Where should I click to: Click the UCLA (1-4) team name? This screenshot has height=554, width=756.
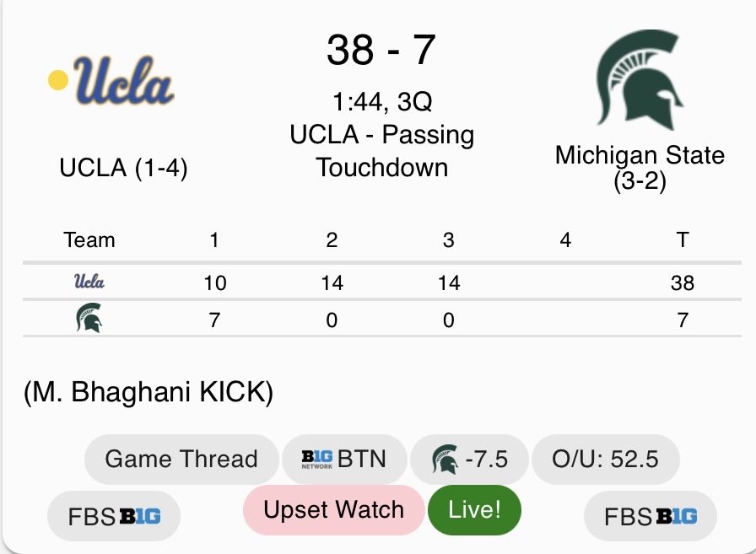tap(123, 169)
